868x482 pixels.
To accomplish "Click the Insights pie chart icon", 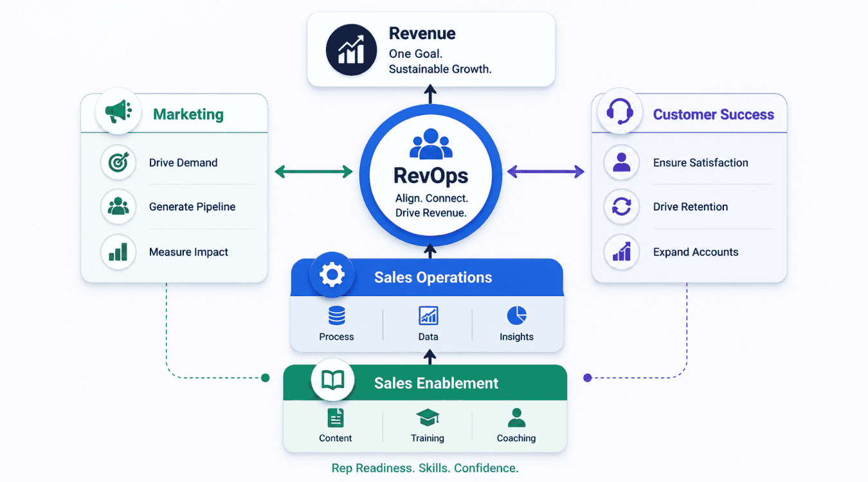I will (516, 316).
